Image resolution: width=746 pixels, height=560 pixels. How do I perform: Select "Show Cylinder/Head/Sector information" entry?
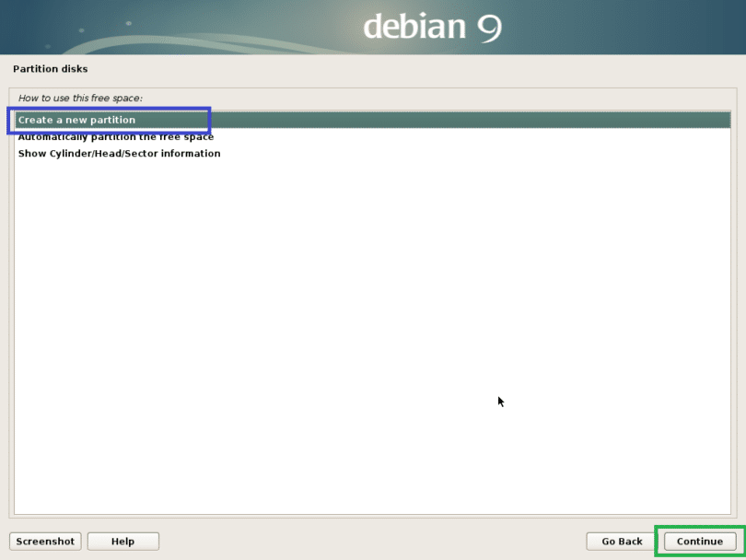[119, 154]
